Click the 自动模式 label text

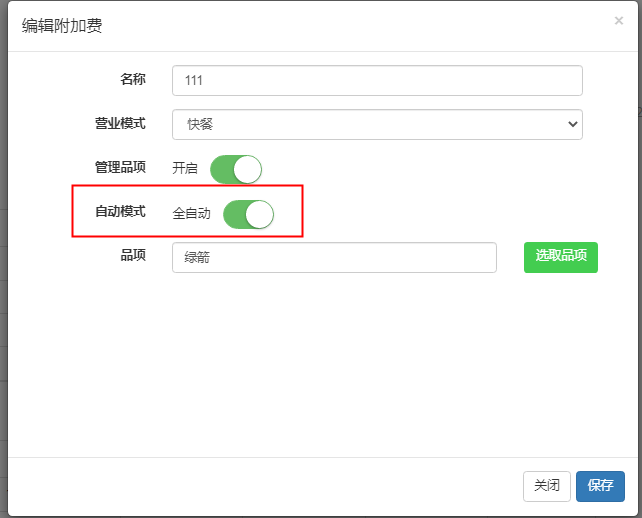120,211
